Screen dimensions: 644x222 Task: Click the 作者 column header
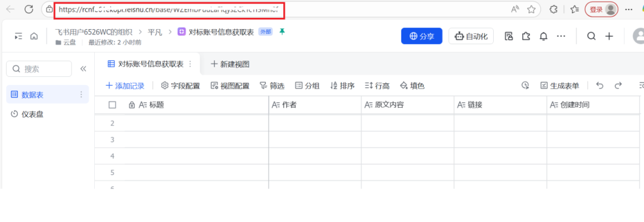click(315, 105)
